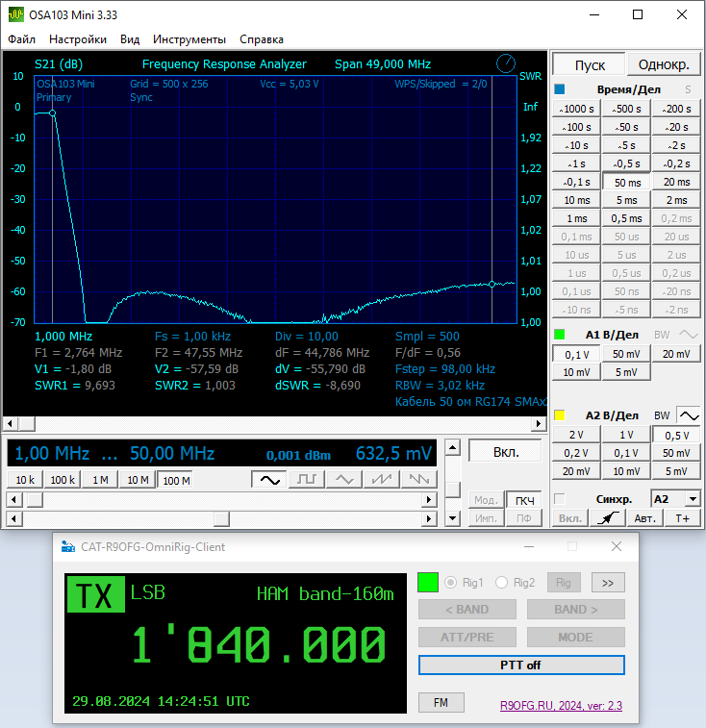The image size is (706, 728).
Task: Click the 50,00 MHz stop frequency field
Action: click(172, 453)
